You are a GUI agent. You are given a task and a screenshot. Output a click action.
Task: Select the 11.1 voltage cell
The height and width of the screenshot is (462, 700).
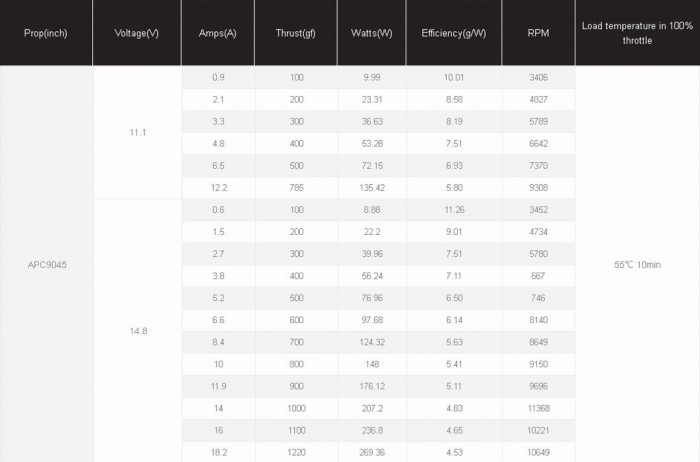(x=138, y=133)
